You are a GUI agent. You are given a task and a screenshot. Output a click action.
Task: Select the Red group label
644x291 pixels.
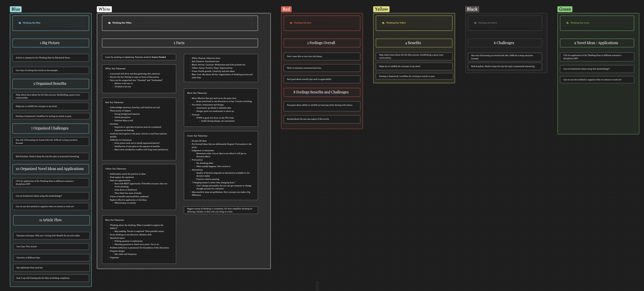click(286, 9)
